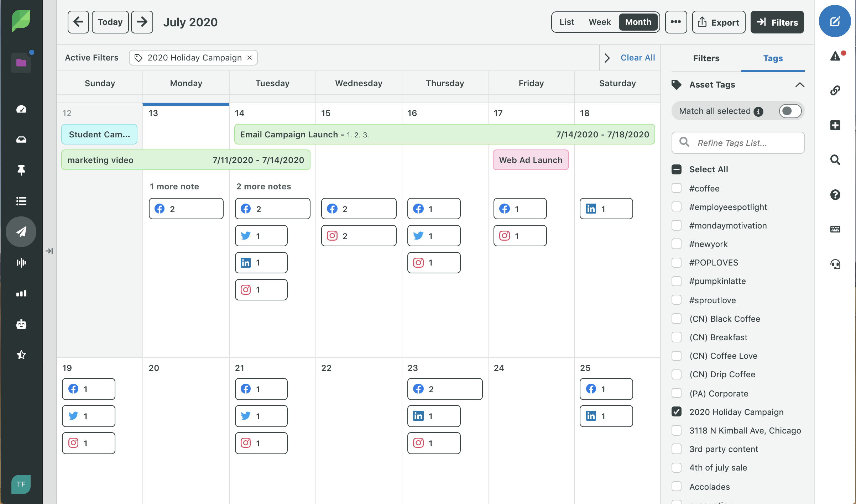
Task: Export the current calendar view
Action: click(718, 22)
